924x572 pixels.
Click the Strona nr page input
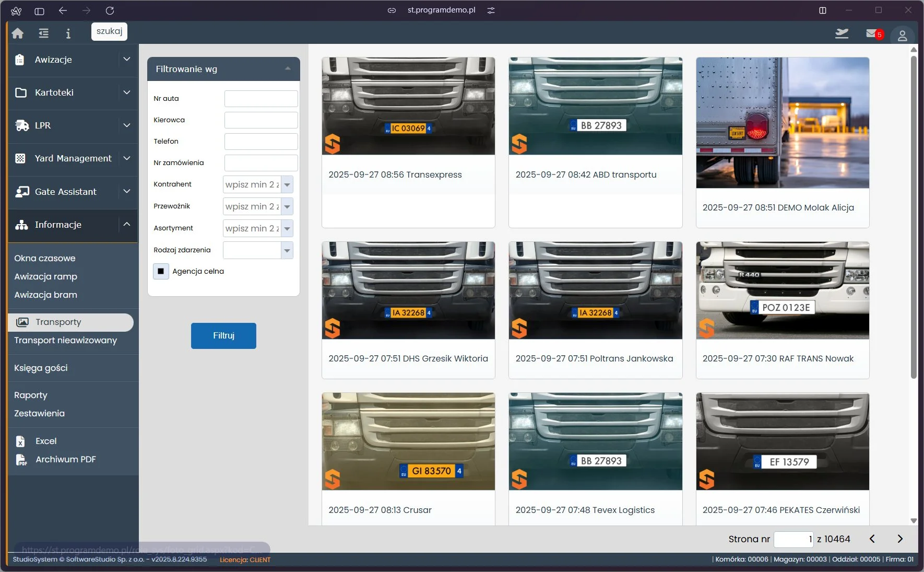(x=793, y=539)
